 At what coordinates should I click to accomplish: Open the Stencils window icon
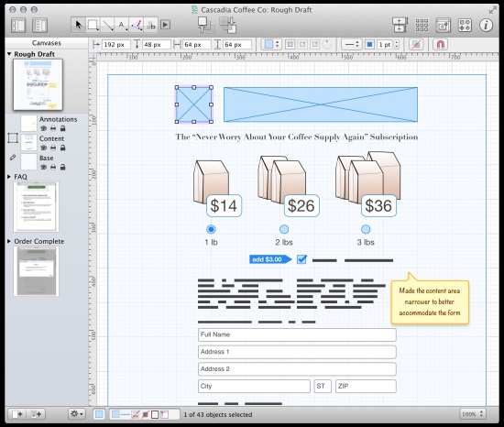(x=443, y=25)
